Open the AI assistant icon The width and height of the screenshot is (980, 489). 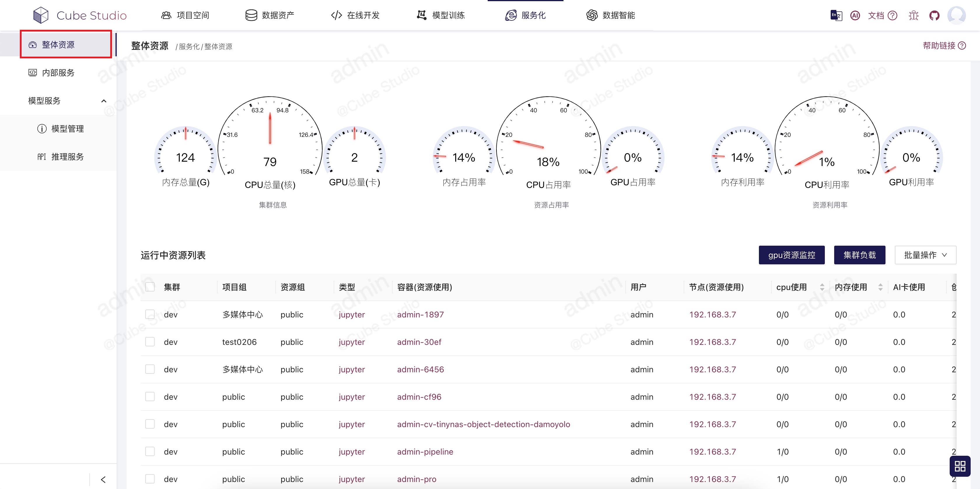[x=855, y=15]
